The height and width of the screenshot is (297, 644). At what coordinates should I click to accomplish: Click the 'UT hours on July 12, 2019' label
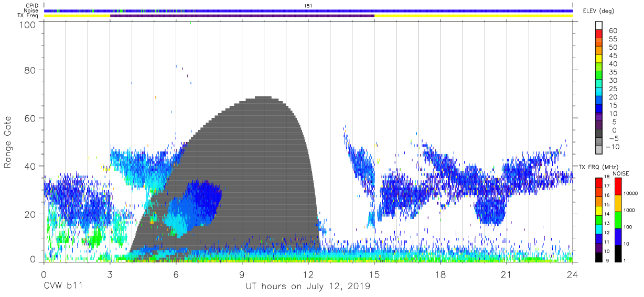coord(308,287)
